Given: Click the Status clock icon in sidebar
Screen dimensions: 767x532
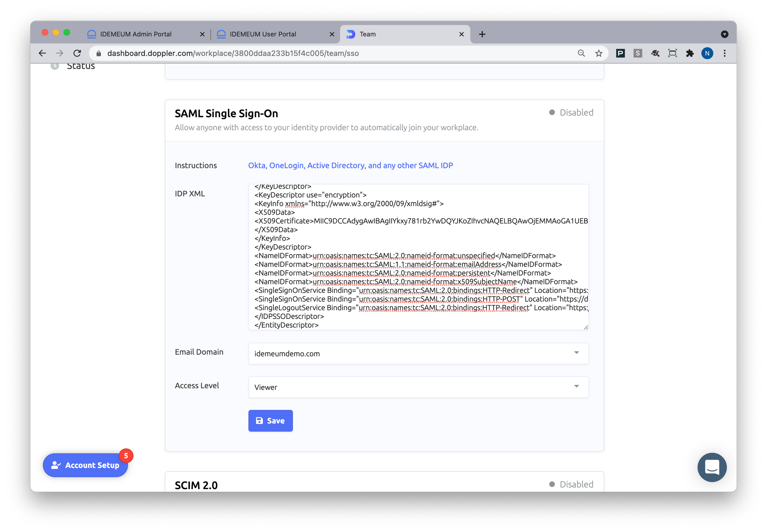Looking at the screenshot, I should tap(55, 66).
